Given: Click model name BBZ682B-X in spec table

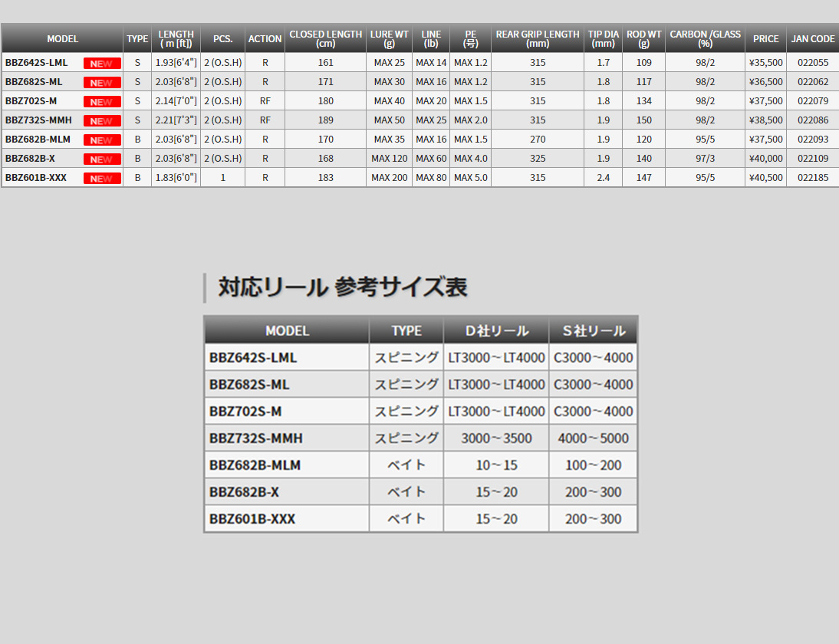Looking at the screenshot, I should tap(30, 159).
